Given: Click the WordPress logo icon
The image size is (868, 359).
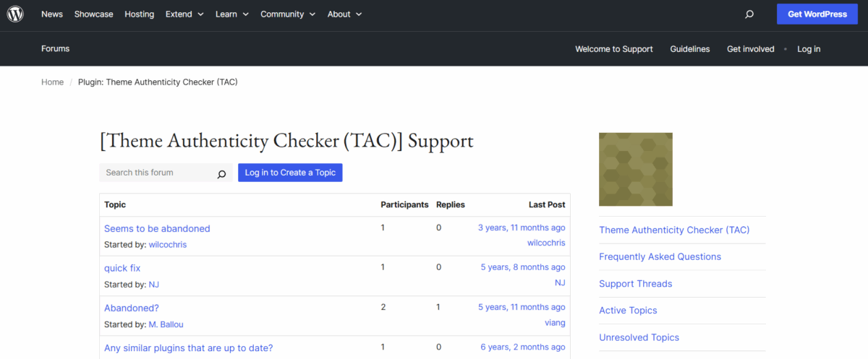Looking at the screenshot, I should 15,14.
